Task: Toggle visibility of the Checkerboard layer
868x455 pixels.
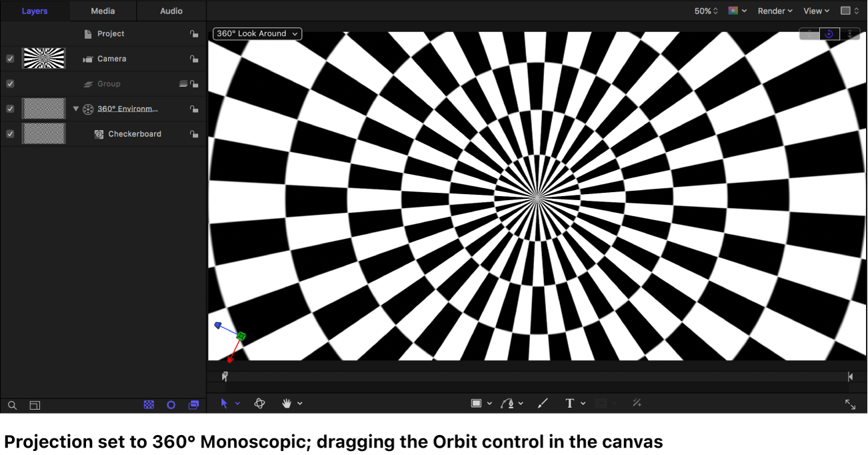Action: point(9,133)
